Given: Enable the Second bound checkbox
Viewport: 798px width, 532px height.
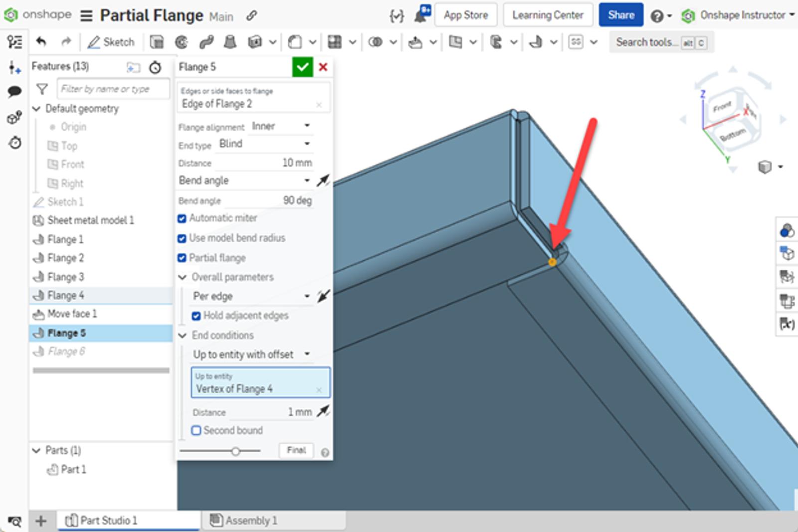Looking at the screenshot, I should pyautogui.click(x=196, y=430).
